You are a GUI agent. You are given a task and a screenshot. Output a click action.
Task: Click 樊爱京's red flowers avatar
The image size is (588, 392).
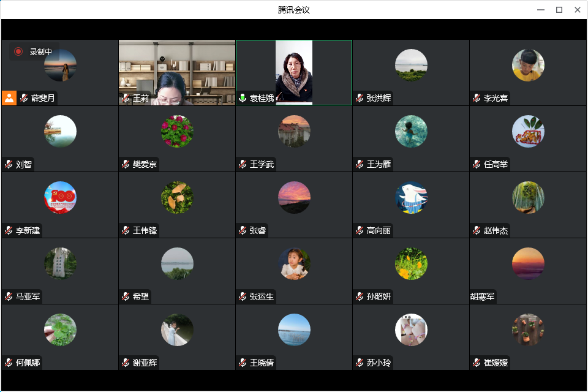click(177, 131)
